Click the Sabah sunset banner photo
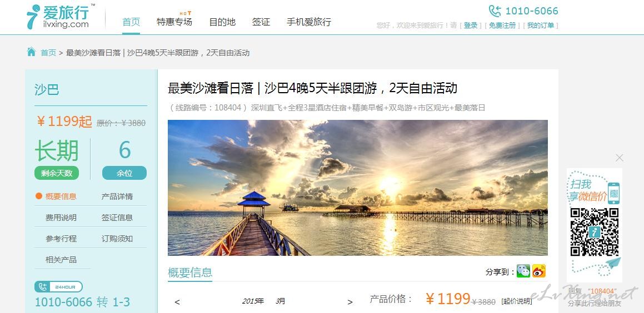Viewport: 644px width, 313px height. point(358,188)
